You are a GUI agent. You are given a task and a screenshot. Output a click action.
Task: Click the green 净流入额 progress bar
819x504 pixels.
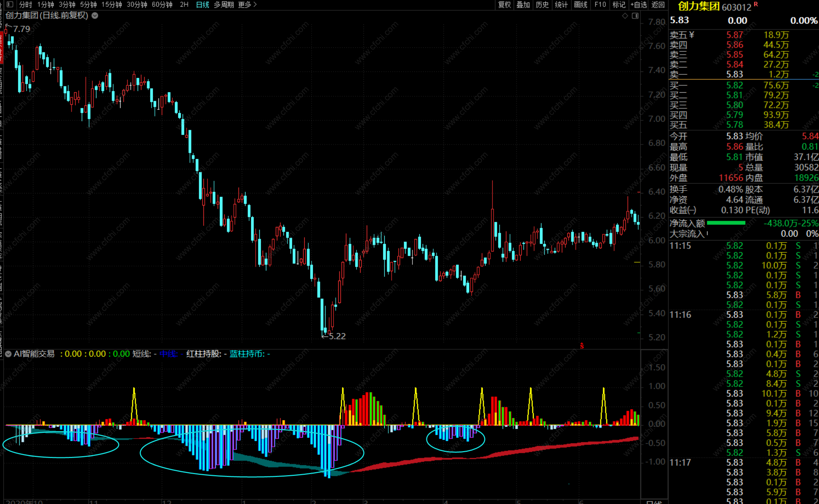coord(726,223)
